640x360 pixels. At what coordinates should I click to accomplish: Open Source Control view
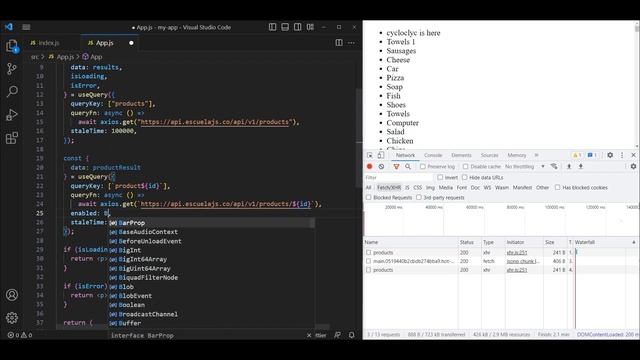coord(12,69)
